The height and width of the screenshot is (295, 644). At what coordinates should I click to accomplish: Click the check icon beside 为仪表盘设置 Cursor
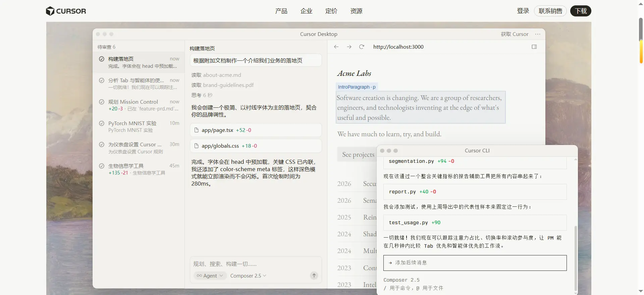coord(101,145)
